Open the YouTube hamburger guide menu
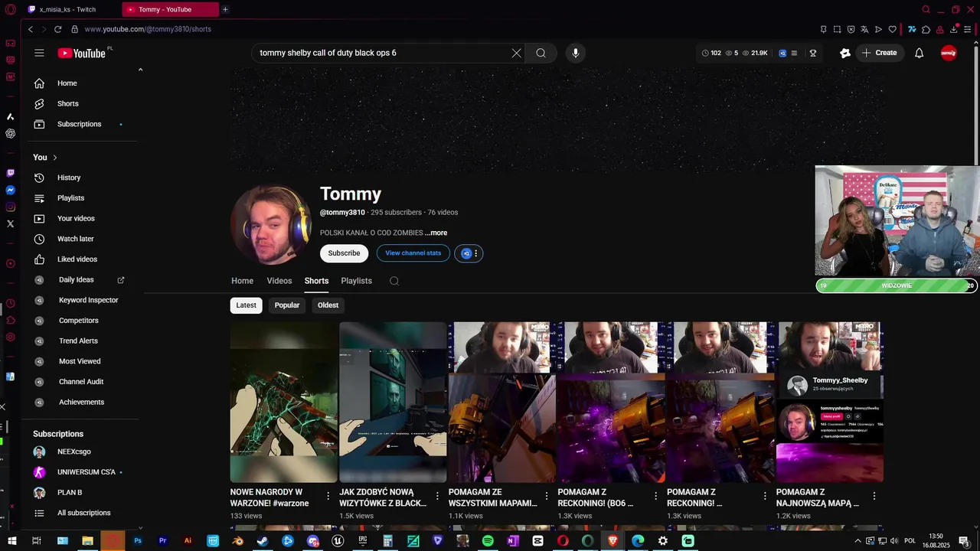 pos(39,53)
